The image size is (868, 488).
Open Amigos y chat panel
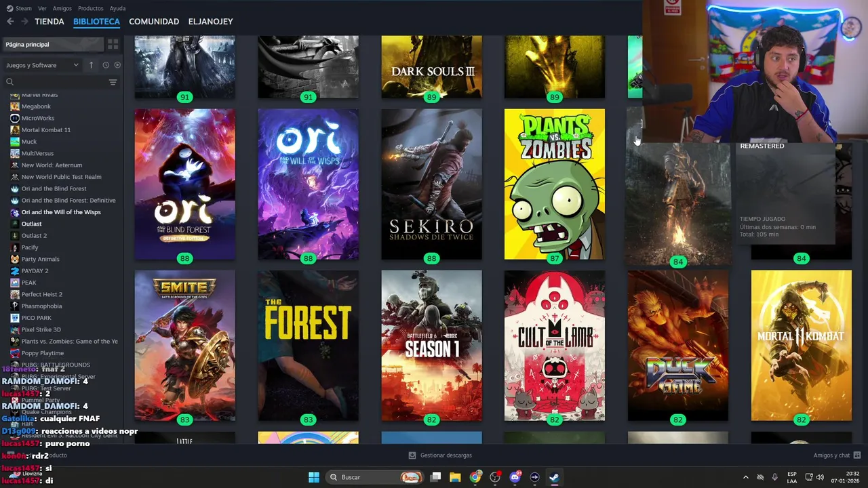(x=837, y=455)
